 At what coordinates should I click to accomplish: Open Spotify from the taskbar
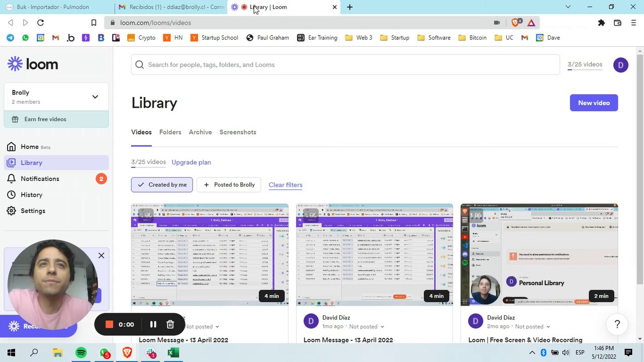[81, 353]
